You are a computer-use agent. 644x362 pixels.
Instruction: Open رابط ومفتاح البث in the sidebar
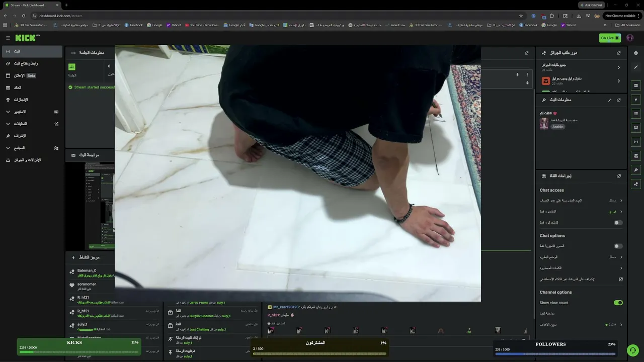coord(32,63)
